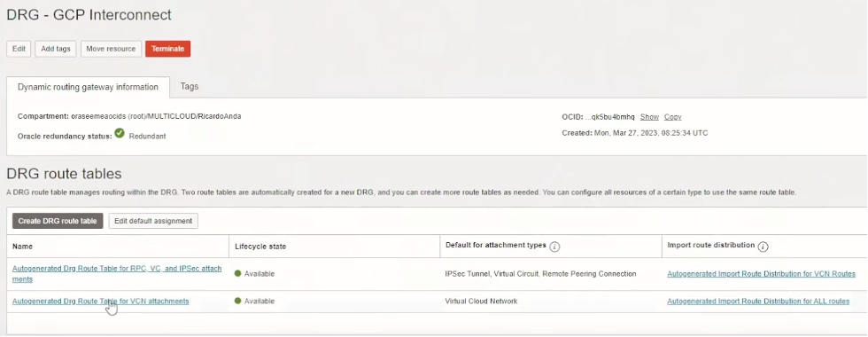Open Import Route Distribution for ALL routes
The width and height of the screenshot is (868, 337).
[x=758, y=301]
